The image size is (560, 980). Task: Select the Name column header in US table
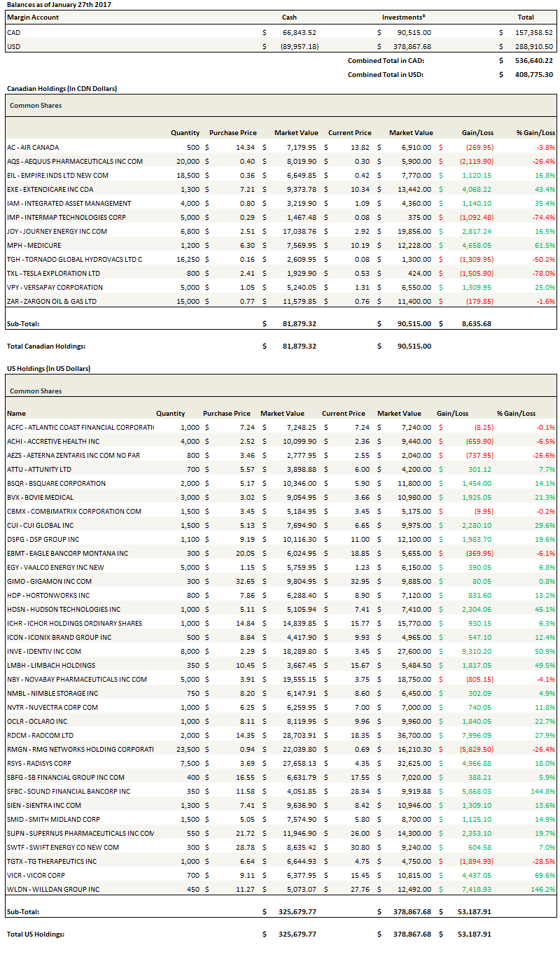tap(16, 413)
